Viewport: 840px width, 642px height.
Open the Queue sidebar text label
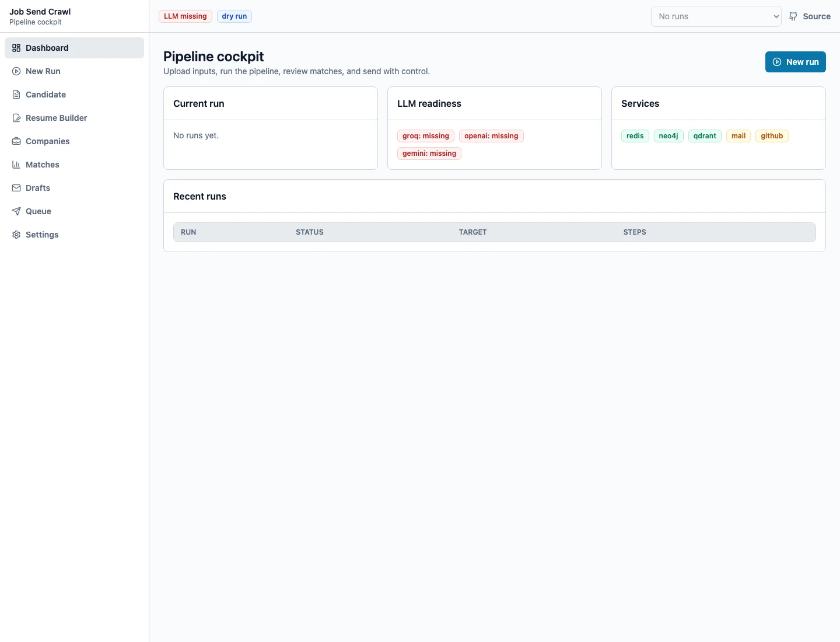[38, 211]
